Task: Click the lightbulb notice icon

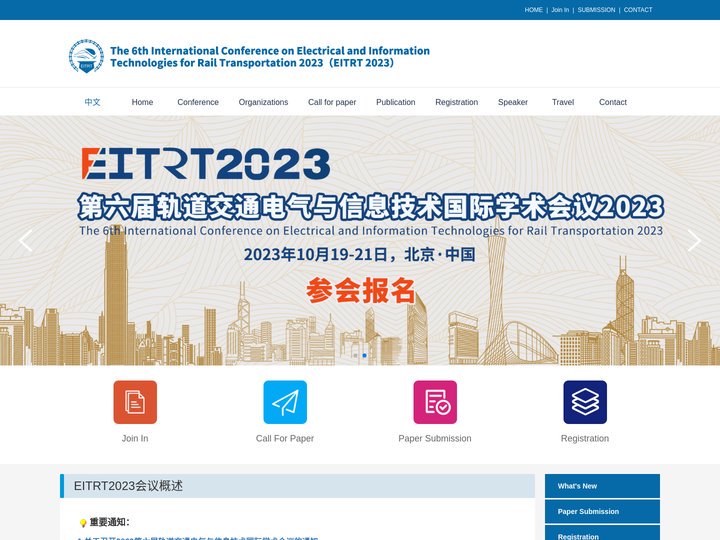Action: [83, 523]
